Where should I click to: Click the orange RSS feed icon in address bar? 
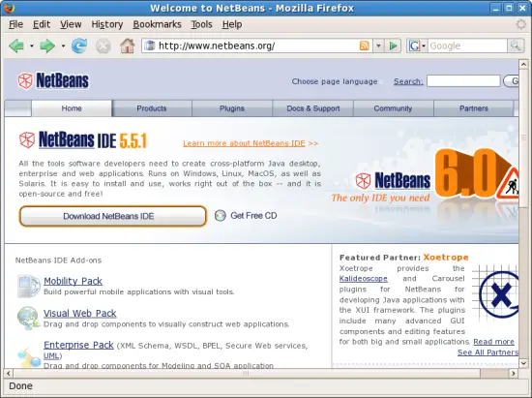point(364,46)
